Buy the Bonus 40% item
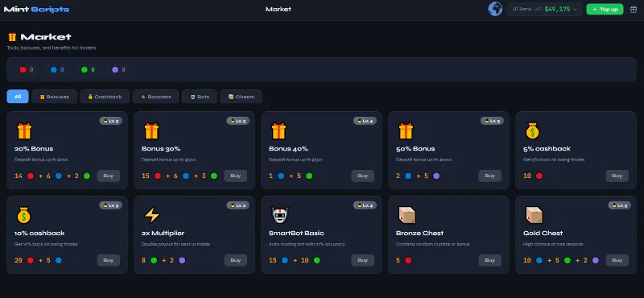The width and height of the screenshot is (644, 298). click(x=363, y=176)
